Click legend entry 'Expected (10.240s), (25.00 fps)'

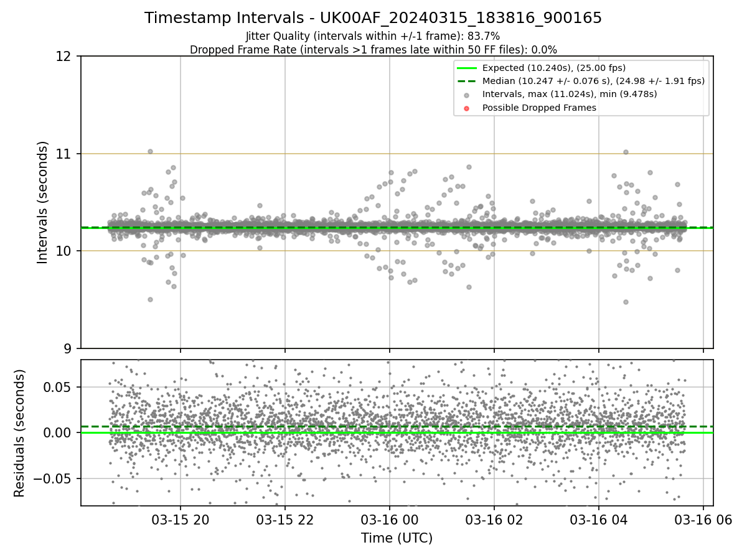(554, 68)
